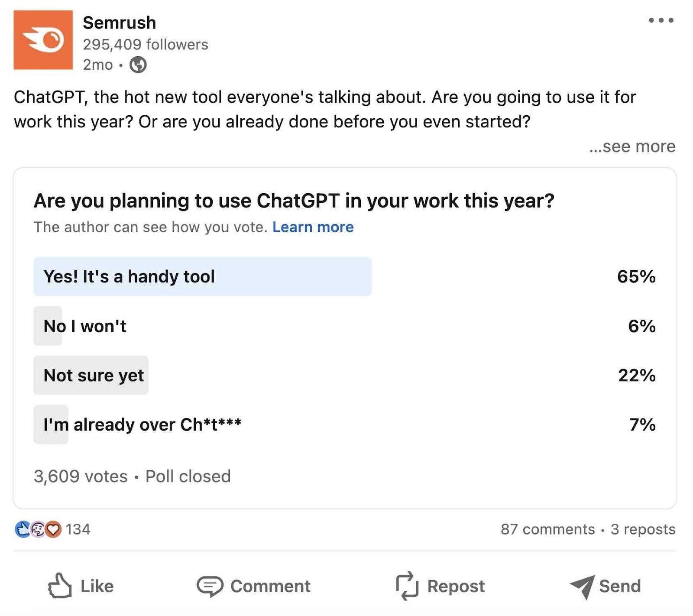Click the celebrate reaction icon
Image resolution: width=693 pixels, height=616 pixels.
coord(37,528)
